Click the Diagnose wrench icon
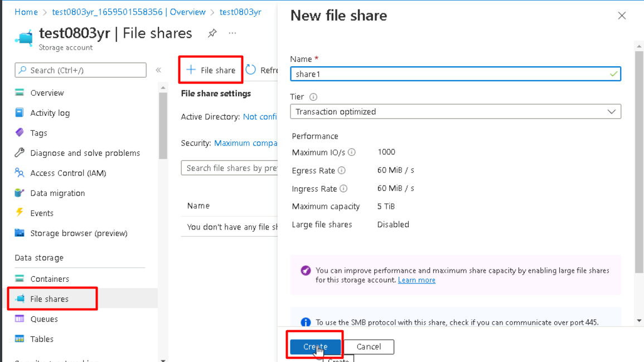Viewport: 644px width, 362px height. click(x=20, y=153)
